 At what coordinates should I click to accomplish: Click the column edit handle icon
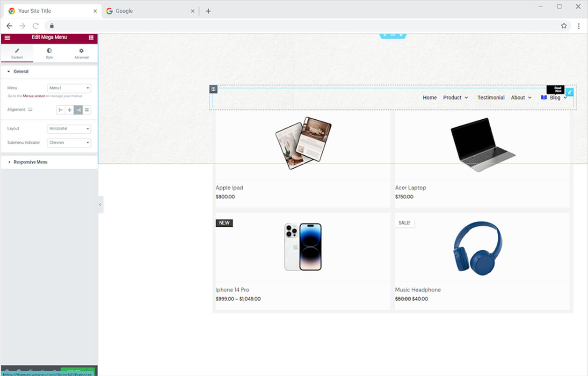(213, 89)
